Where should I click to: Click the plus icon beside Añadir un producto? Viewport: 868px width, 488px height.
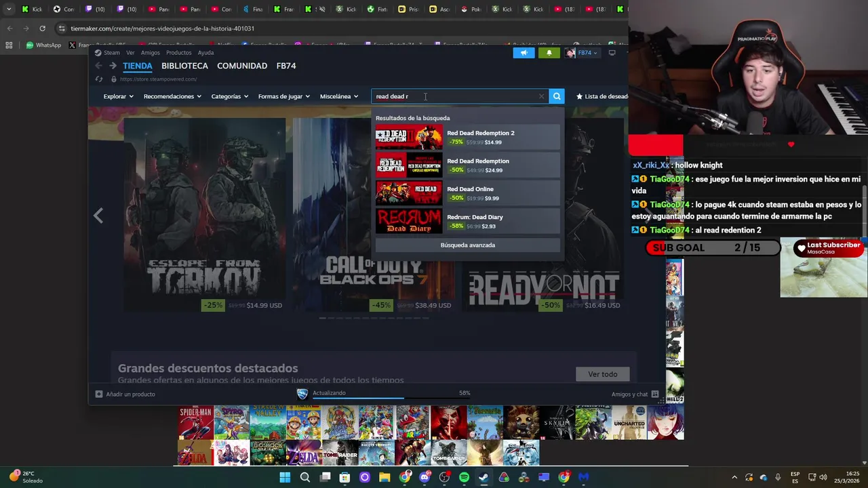(99, 394)
